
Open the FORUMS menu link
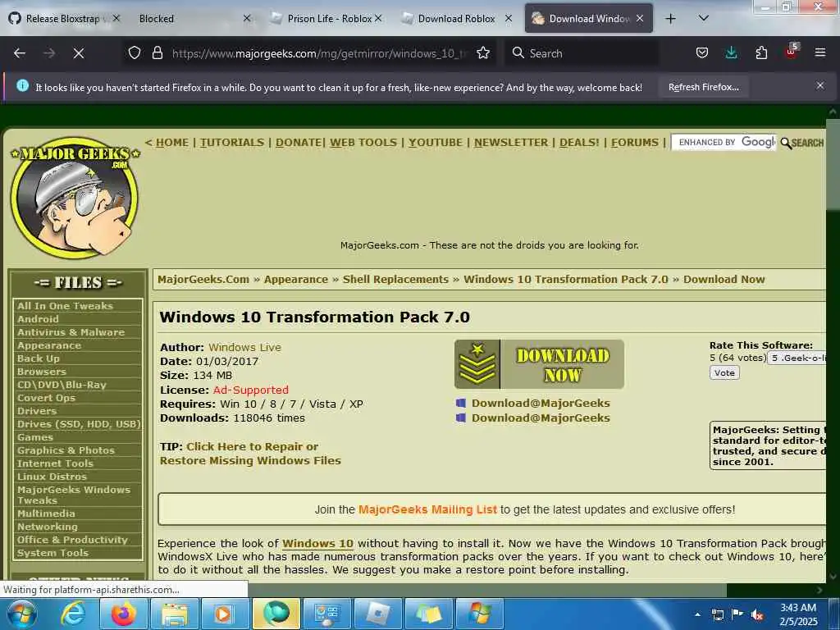635,143
